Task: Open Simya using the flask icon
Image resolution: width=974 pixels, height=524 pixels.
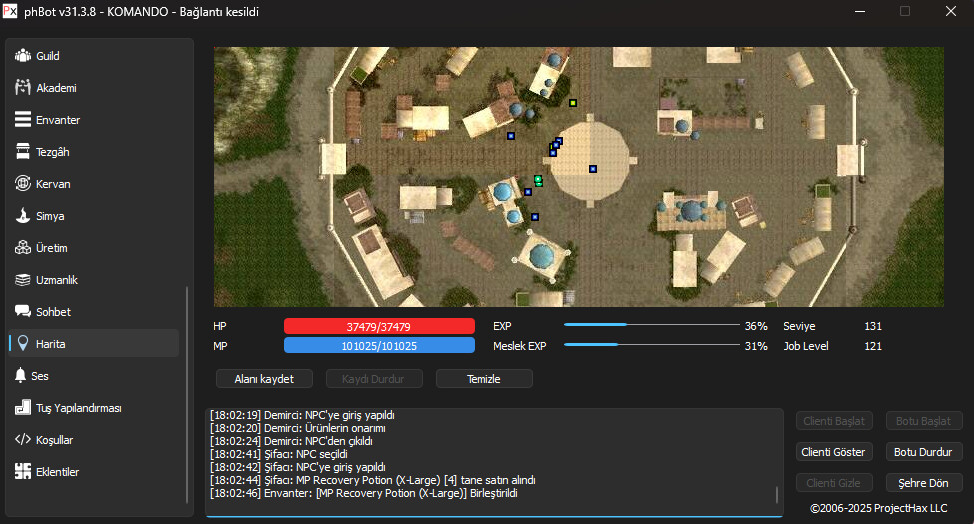Action: (x=23, y=216)
